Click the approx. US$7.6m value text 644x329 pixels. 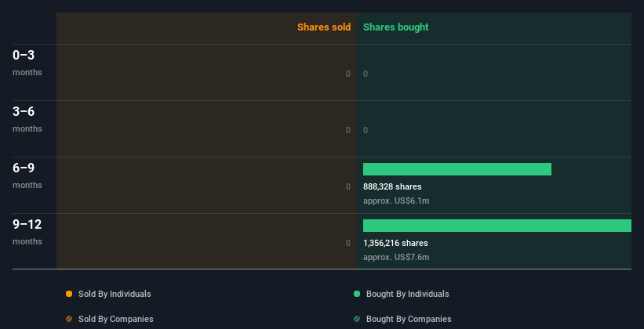396,257
